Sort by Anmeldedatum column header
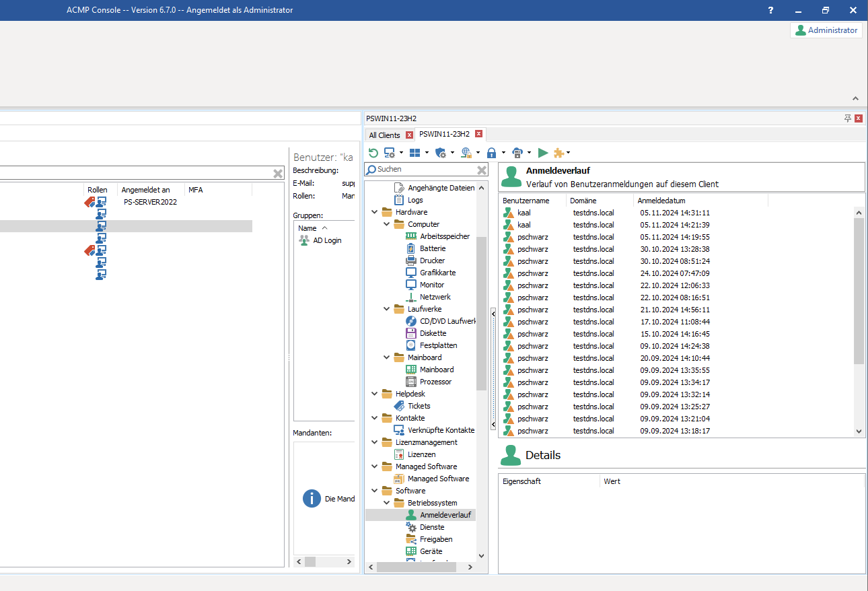The image size is (868, 591). coord(661,201)
